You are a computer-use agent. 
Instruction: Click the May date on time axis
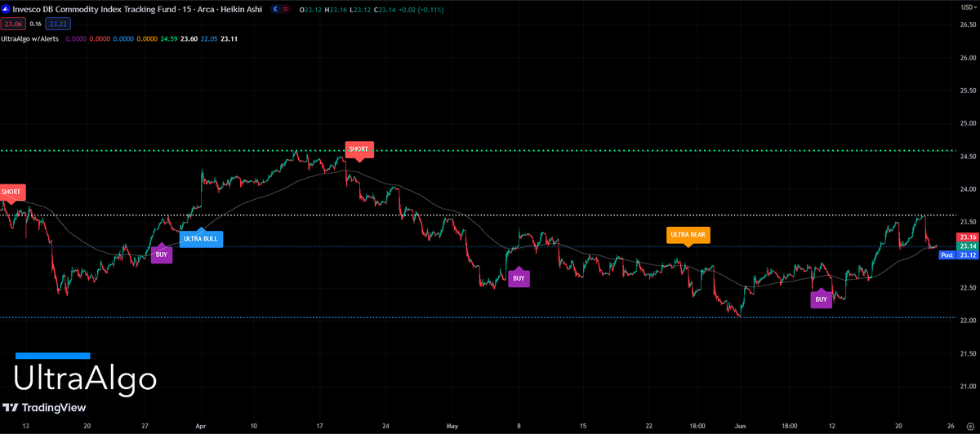(454, 426)
